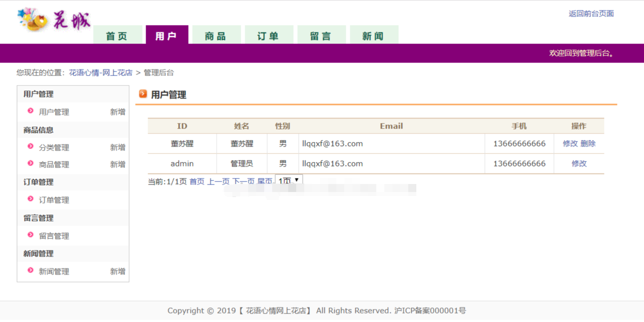Click the 订单管理 sidebar section header
Viewport: 644px width, 322px height.
[39, 182]
